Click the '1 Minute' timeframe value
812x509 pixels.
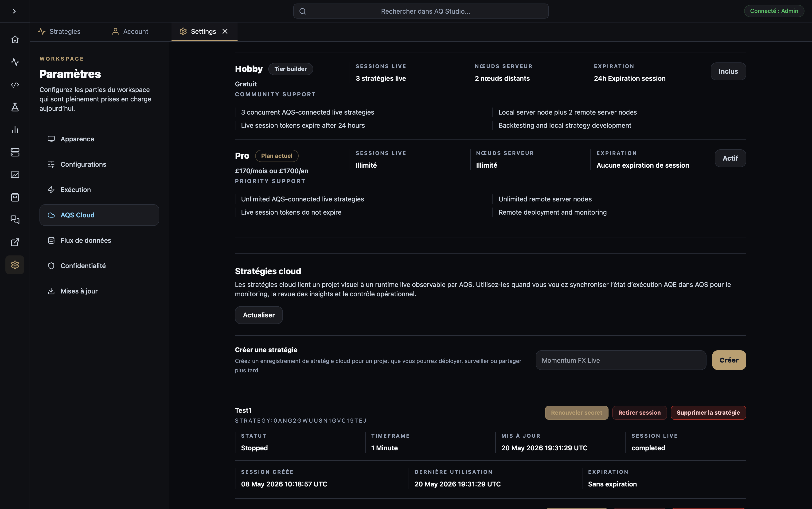coord(384,448)
